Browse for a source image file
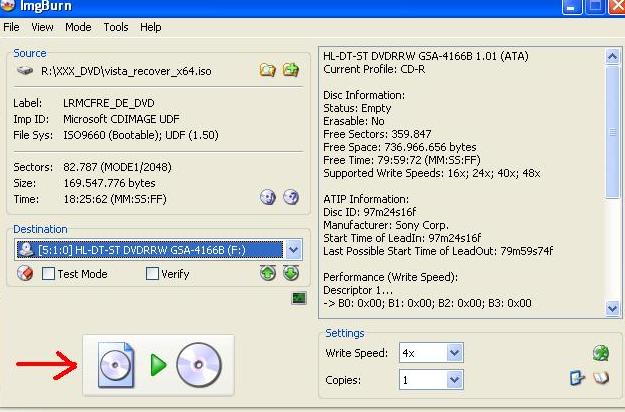The image size is (625, 412). [x=267, y=70]
